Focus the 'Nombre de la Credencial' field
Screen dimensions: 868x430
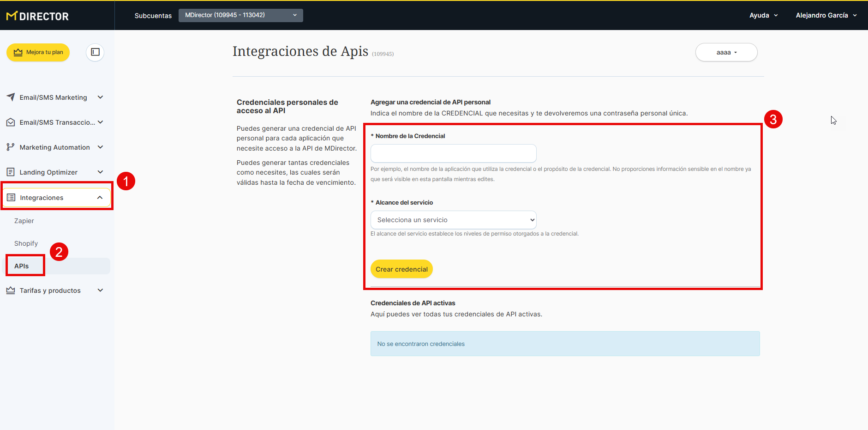click(x=453, y=153)
